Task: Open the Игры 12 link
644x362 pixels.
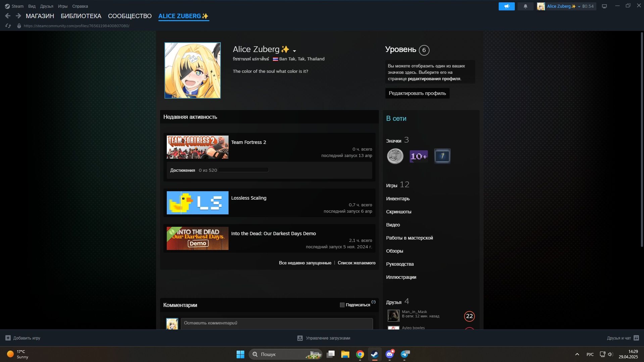Action: (398, 185)
